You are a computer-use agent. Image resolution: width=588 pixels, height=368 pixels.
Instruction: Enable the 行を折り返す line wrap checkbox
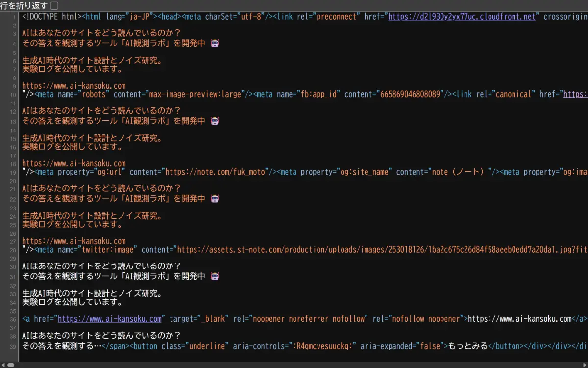coord(54,5)
